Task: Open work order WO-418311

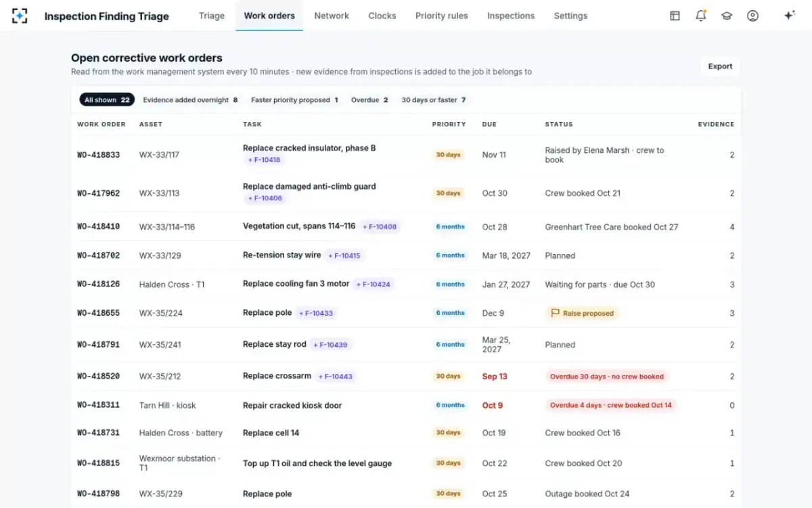Action: pyautogui.click(x=98, y=405)
